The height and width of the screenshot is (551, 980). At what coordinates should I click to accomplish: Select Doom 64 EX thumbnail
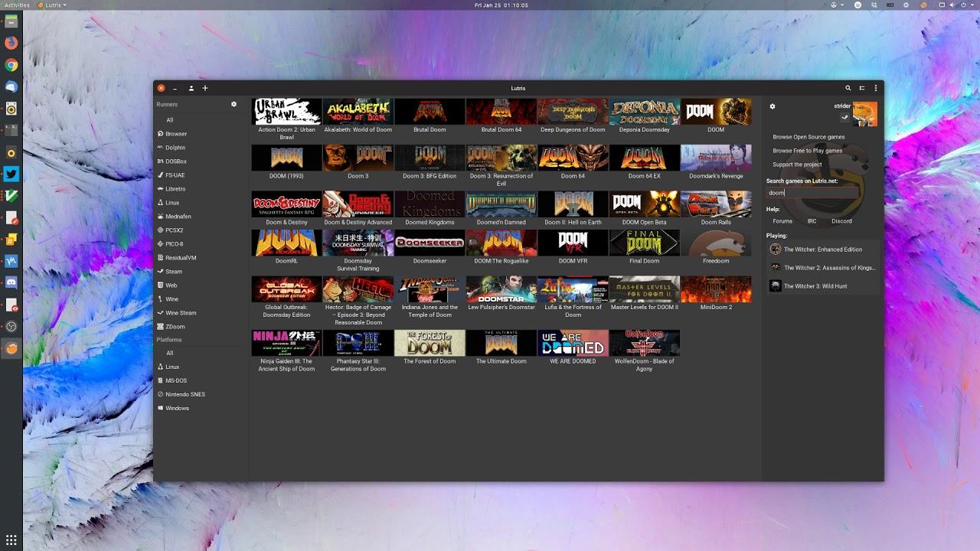pos(644,158)
